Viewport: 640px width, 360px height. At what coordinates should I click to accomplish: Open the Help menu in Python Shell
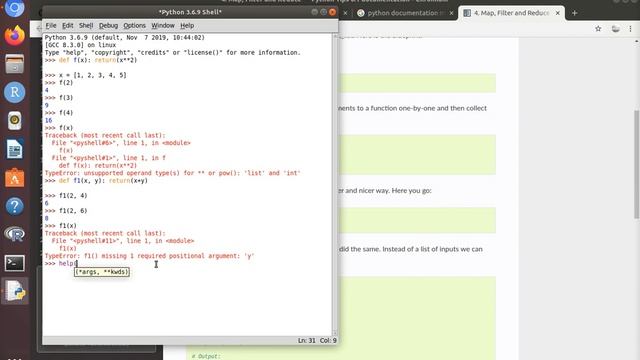[187, 25]
